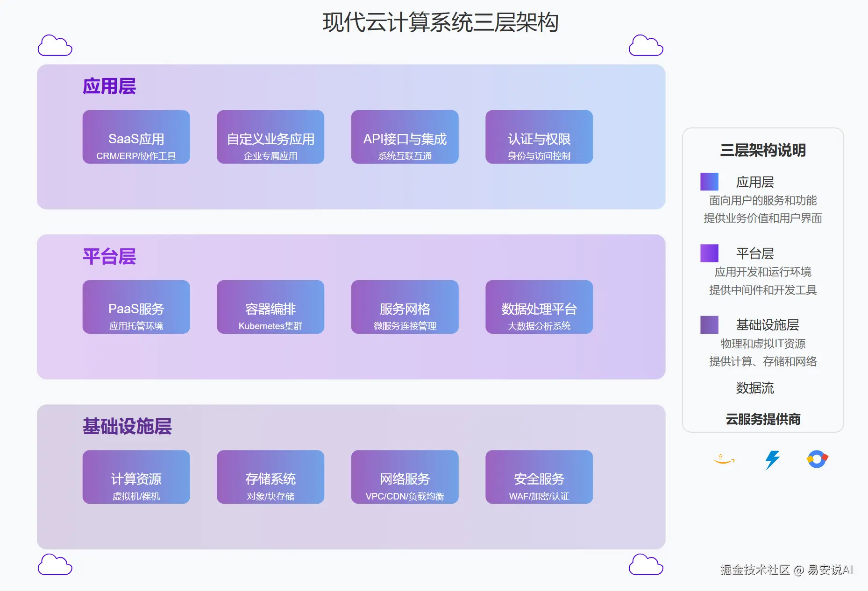868x591 pixels.
Task: Pick the legend color swatch beside 基础设施层
Action: pos(709,324)
